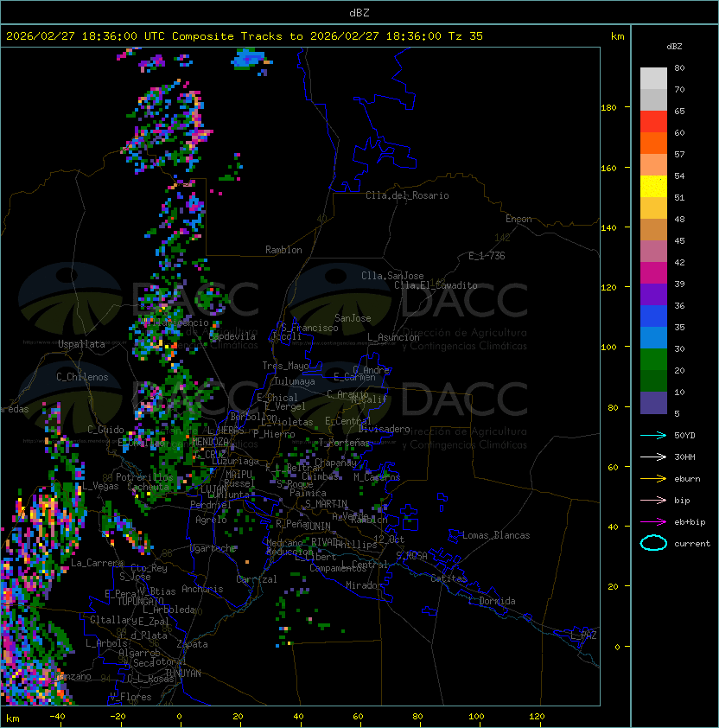Click the 'Tulumaya' map label
The height and width of the screenshot is (728, 719).
click(x=295, y=381)
